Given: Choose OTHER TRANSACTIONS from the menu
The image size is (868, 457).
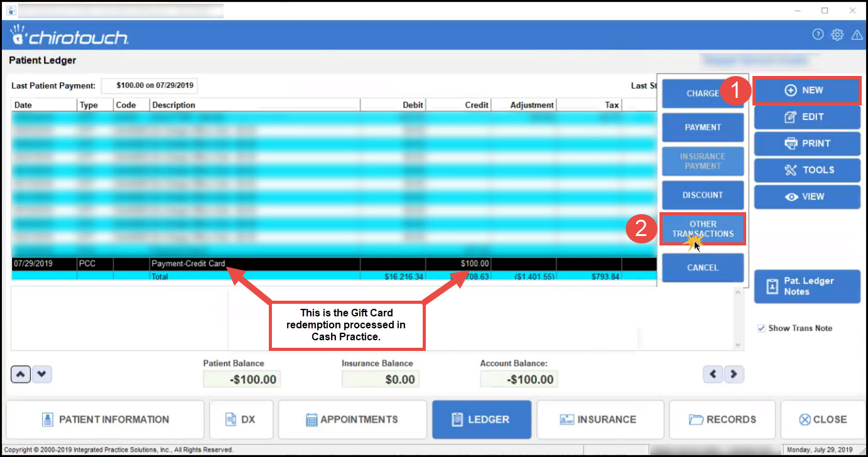Looking at the screenshot, I should click(703, 229).
